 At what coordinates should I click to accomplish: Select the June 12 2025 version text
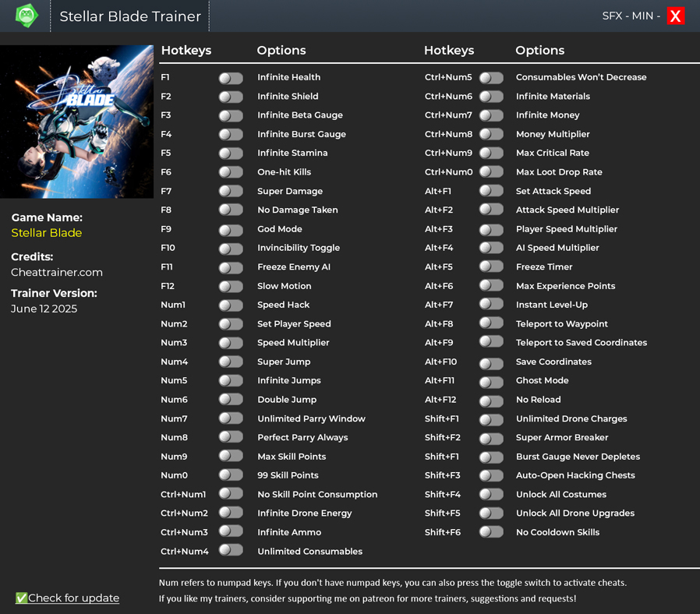(x=44, y=309)
